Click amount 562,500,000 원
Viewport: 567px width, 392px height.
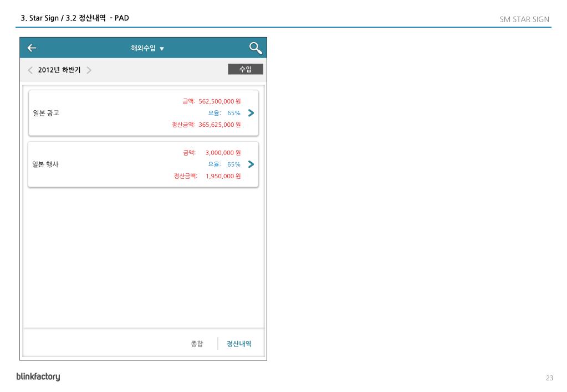219,101
